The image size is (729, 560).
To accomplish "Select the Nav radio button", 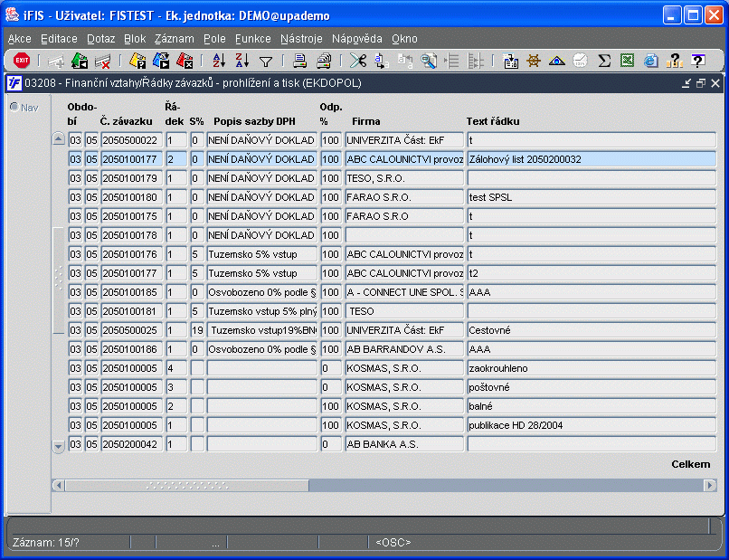I will coord(14,107).
